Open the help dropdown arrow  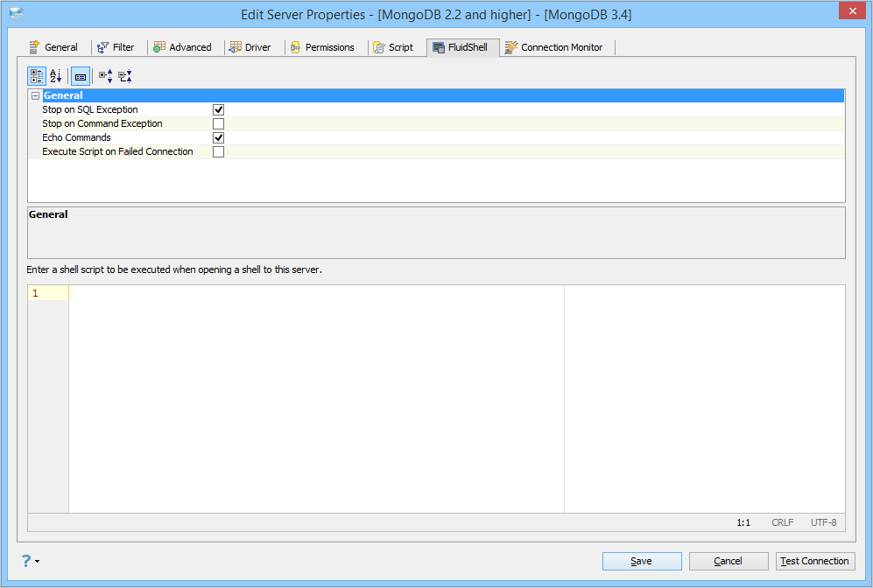point(38,561)
